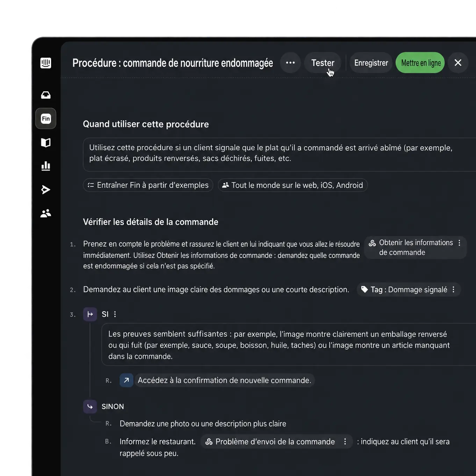Open the Contacts people icon in sidebar
The image size is (476, 476).
46,213
